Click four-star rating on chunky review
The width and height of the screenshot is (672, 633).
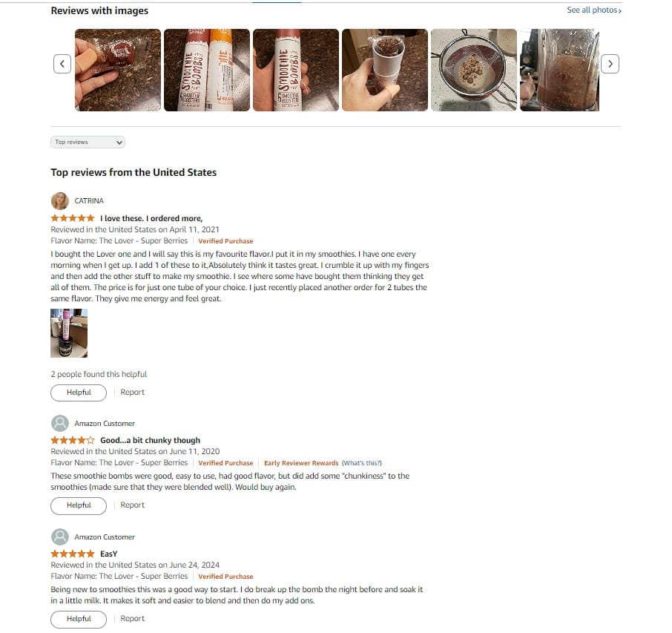(x=73, y=440)
